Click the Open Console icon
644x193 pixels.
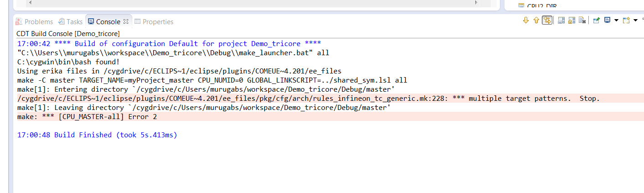[626, 21]
